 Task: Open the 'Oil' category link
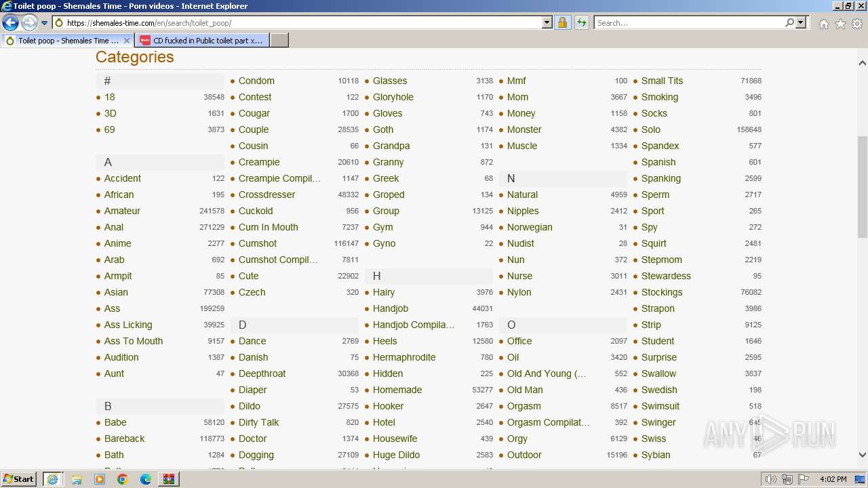[513, 357]
